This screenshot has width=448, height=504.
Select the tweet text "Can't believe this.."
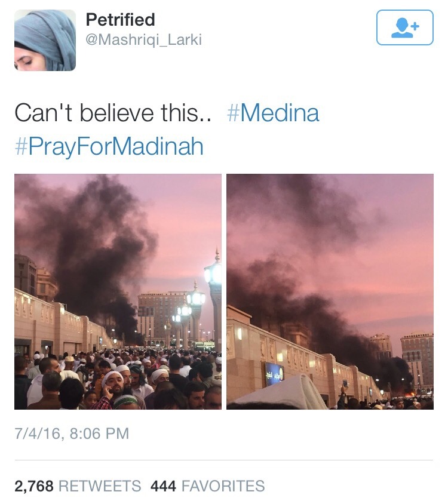(113, 113)
